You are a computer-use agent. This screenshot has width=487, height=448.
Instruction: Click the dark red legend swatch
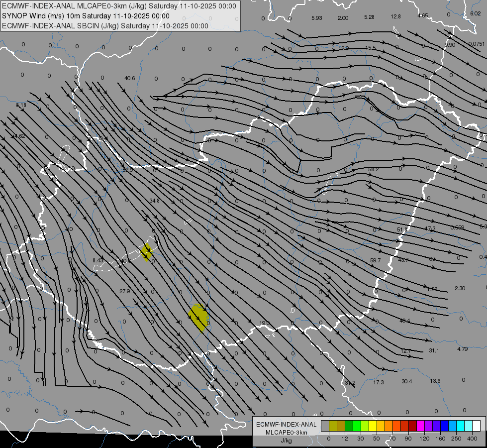click(x=412, y=426)
